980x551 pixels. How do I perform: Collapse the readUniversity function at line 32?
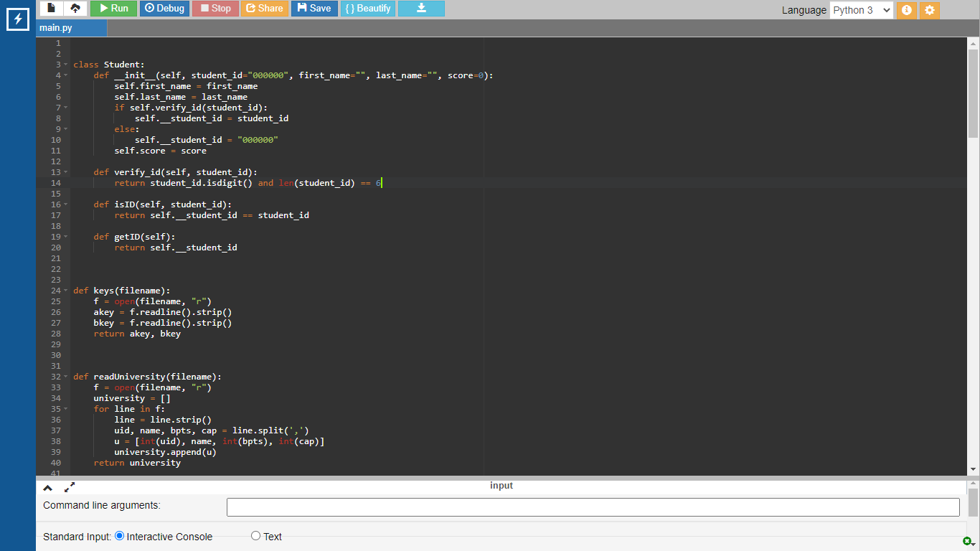(x=66, y=377)
